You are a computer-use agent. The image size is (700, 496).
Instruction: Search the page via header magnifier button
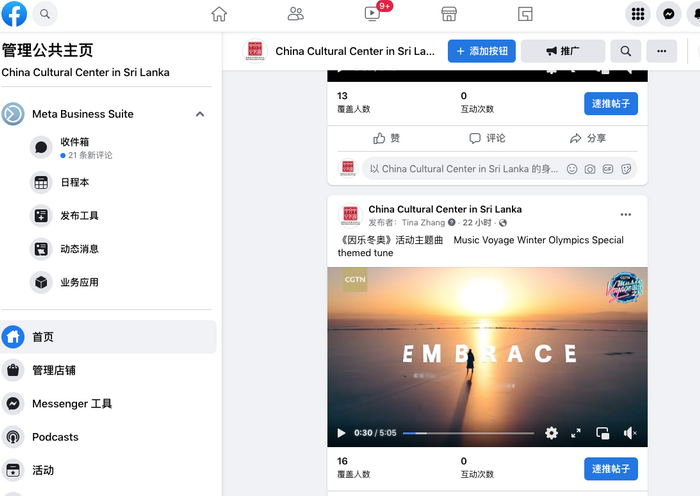[625, 51]
